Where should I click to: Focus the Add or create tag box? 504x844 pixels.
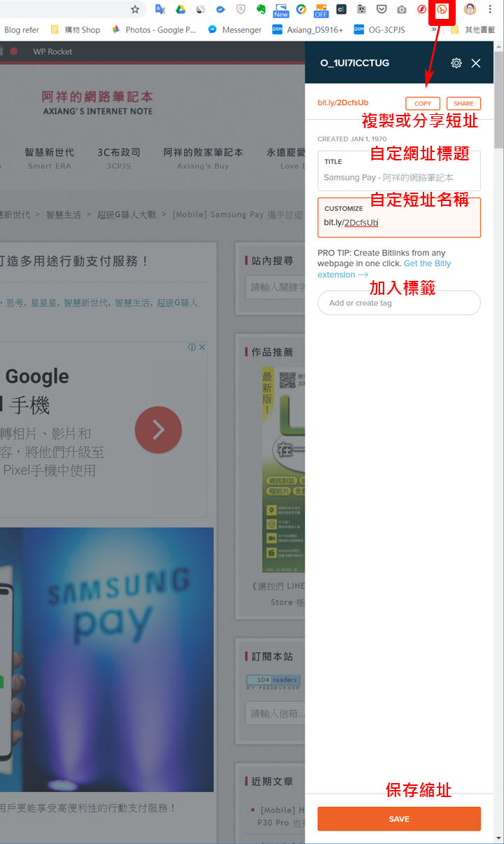point(399,303)
